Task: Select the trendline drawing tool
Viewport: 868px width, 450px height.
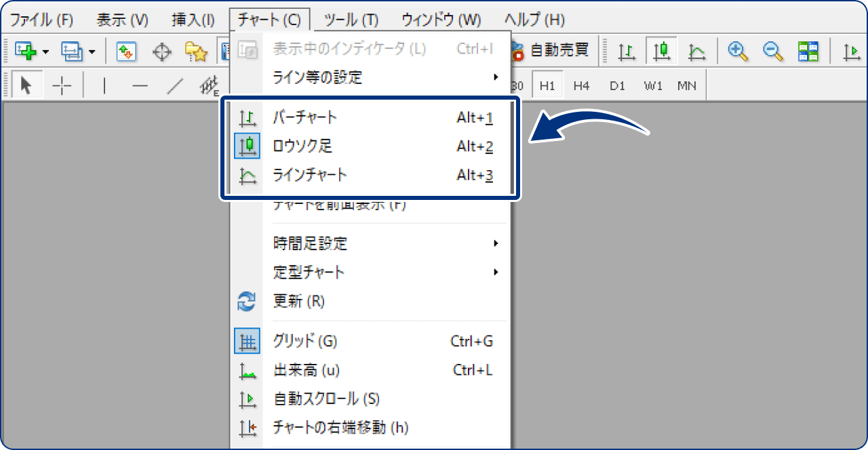Action: pos(174,85)
